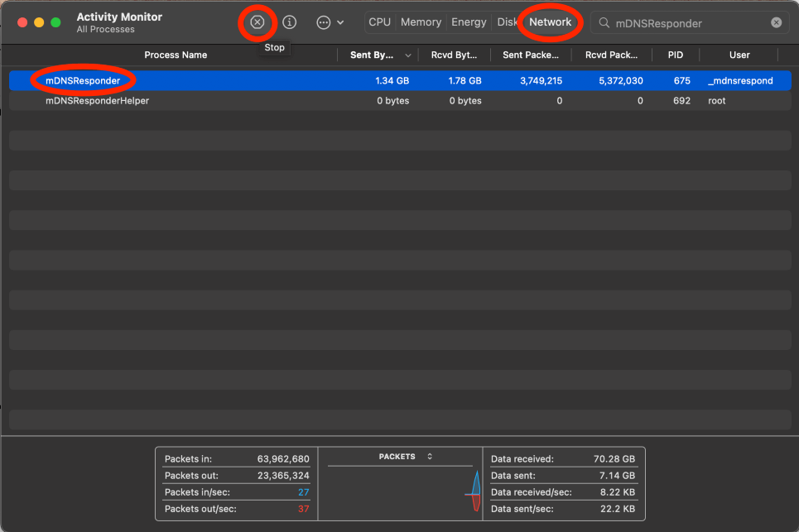799x532 pixels.
Task: Select the Disk tab
Action: click(507, 22)
